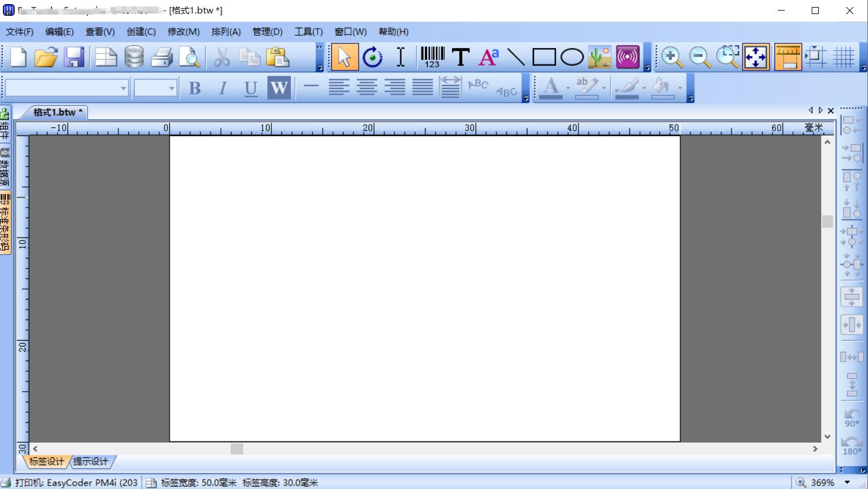Open database connection setup icon
The image size is (868, 489).
(134, 57)
